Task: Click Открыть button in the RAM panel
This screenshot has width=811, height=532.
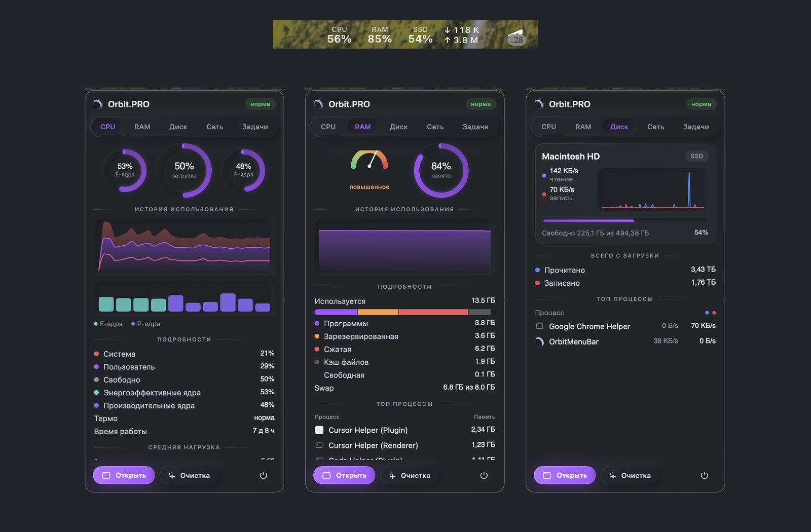Action: (x=344, y=475)
